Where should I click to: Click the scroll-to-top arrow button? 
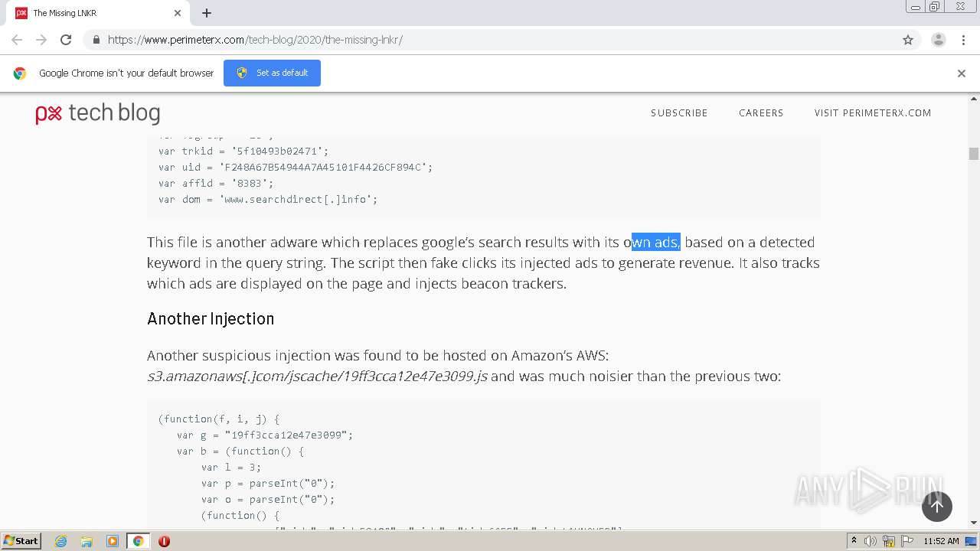pos(936,507)
